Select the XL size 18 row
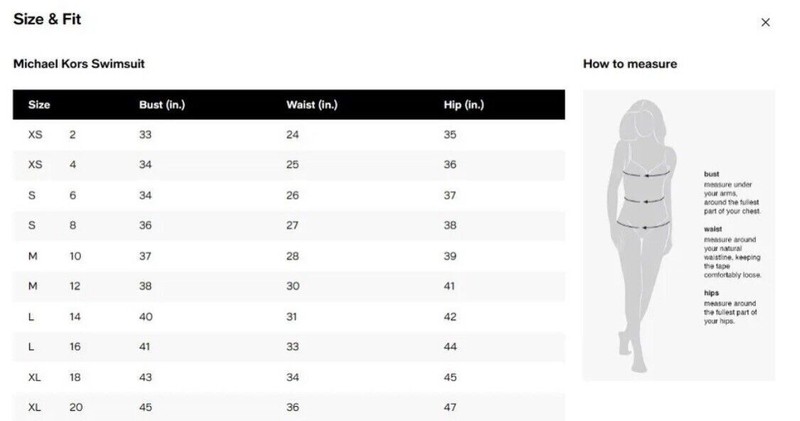The width and height of the screenshot is (800, 421). 289,378
